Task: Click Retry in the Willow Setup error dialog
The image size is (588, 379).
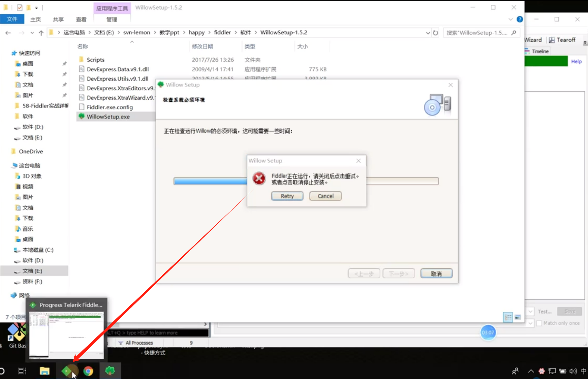Action: click(287, 196)
